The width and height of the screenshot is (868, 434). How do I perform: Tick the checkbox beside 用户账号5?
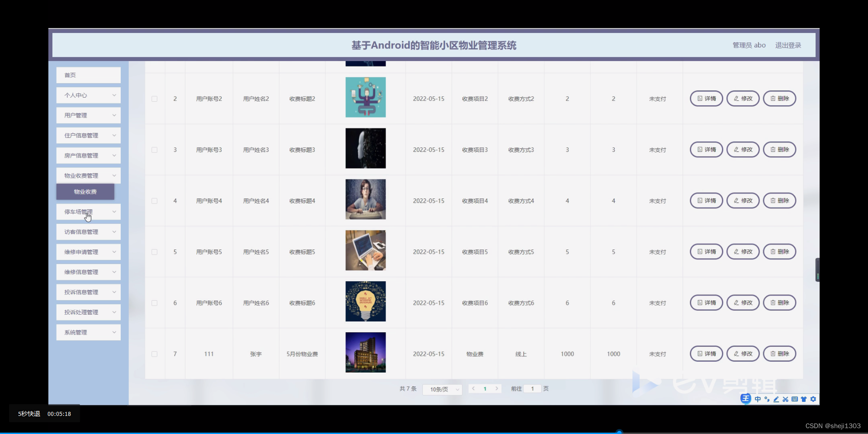(x=154, y=252)
